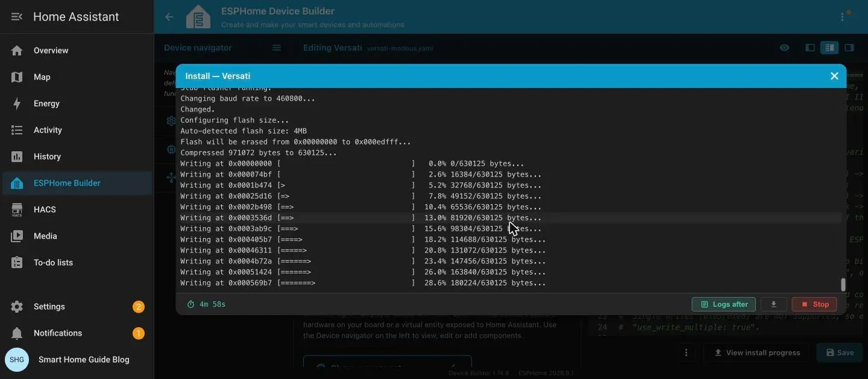Open To-do lists in the sidebar
This screenshot has width=868, height=379.
tap(77, 263)
